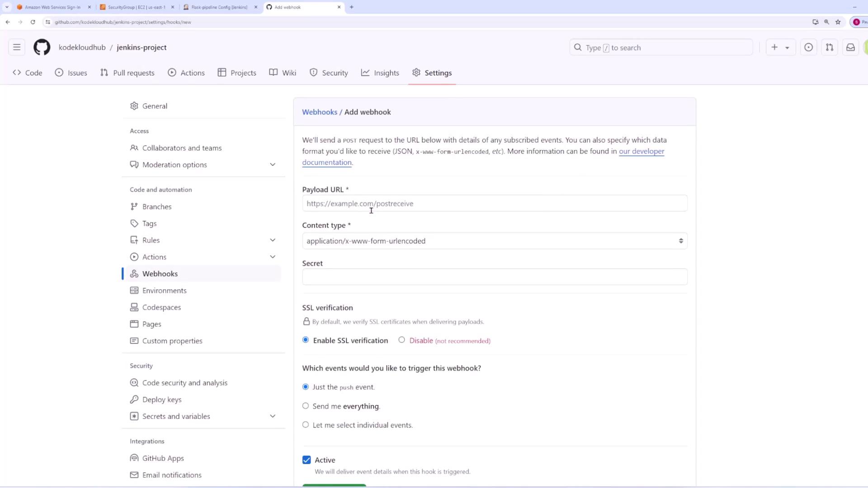Open the Flask-pipeline Config Jenkins browser tab
Image resolution: width=868 pixels, height=488 pixels.
pyautogui.click(x=219, y=7)
